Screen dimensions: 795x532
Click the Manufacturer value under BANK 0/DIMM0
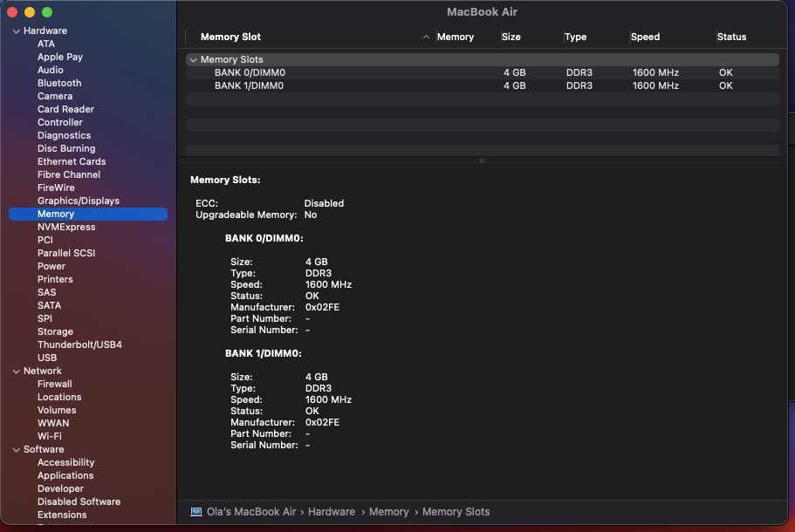click(323, 308)
